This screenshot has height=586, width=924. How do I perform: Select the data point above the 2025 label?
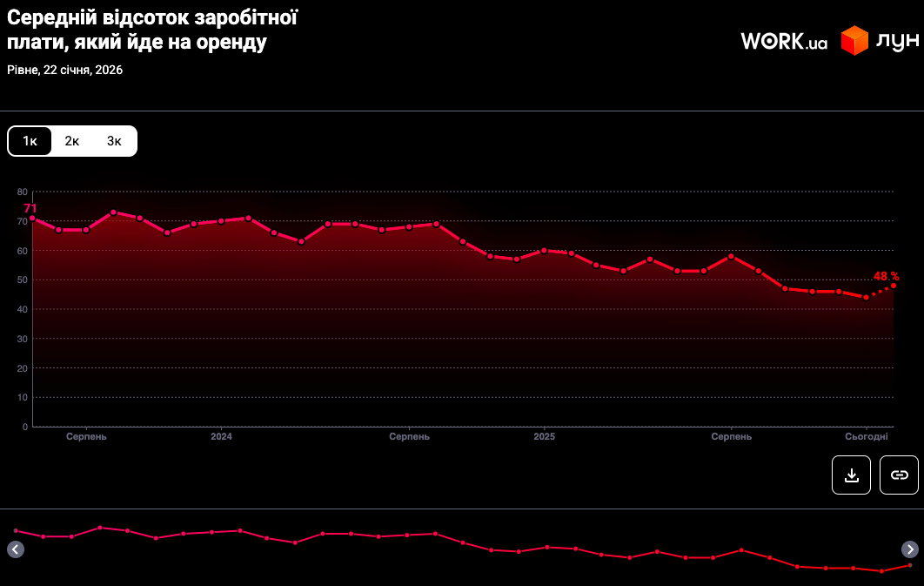pyautogui.click(x=544, y=251)
